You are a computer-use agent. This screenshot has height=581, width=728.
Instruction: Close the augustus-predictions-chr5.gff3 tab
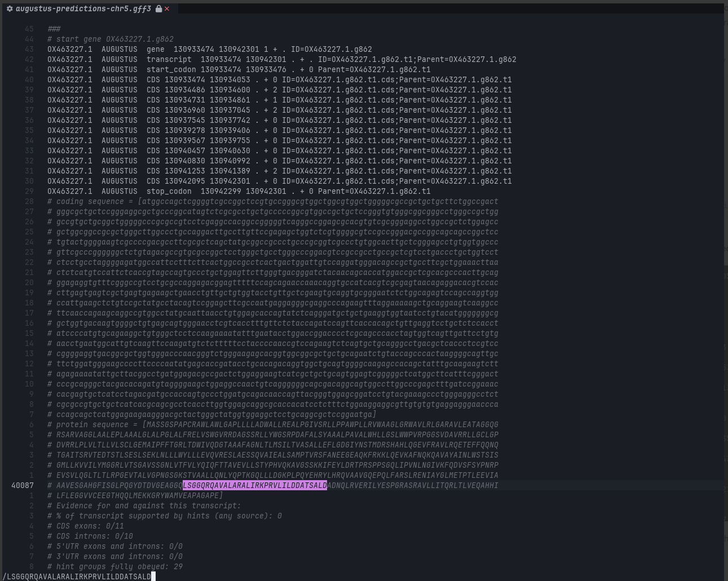[167, 9]
